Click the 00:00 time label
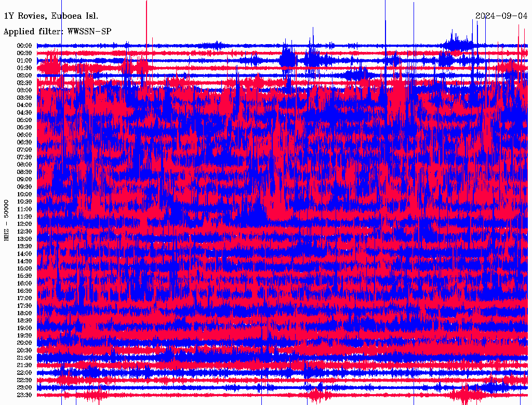 (24, 46)
